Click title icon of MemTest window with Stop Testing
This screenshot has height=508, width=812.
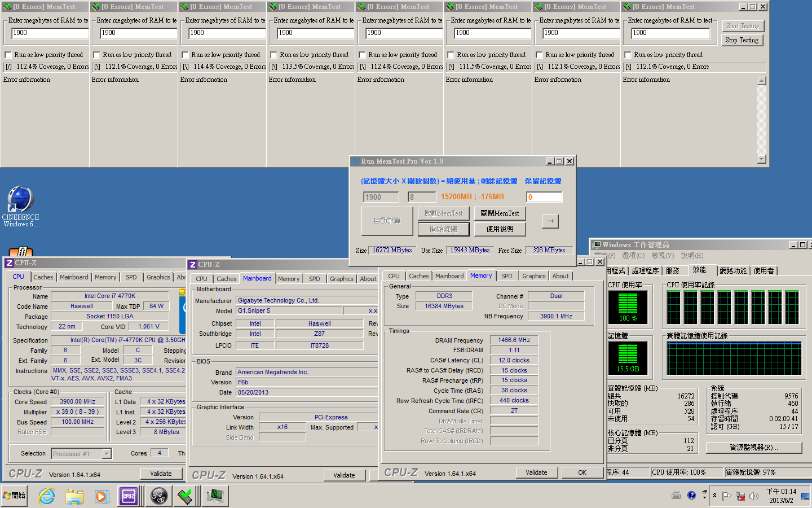pos(626,7)
